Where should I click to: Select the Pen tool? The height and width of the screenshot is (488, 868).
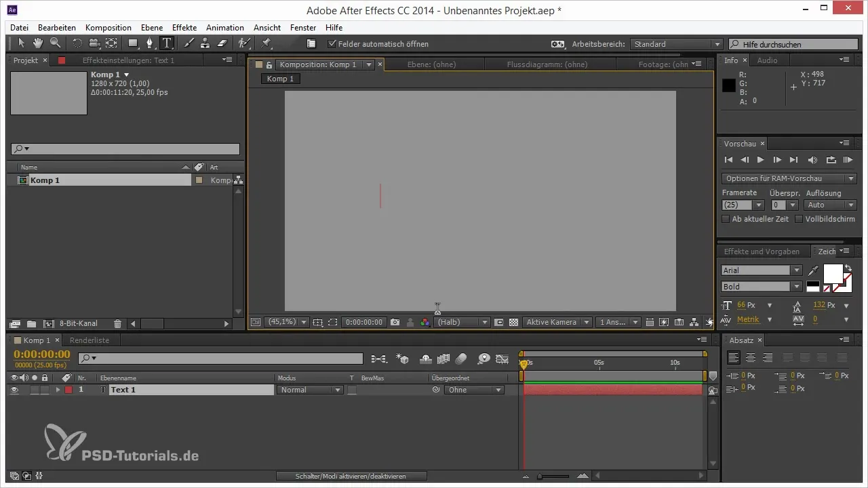click(x=150, y=43)
